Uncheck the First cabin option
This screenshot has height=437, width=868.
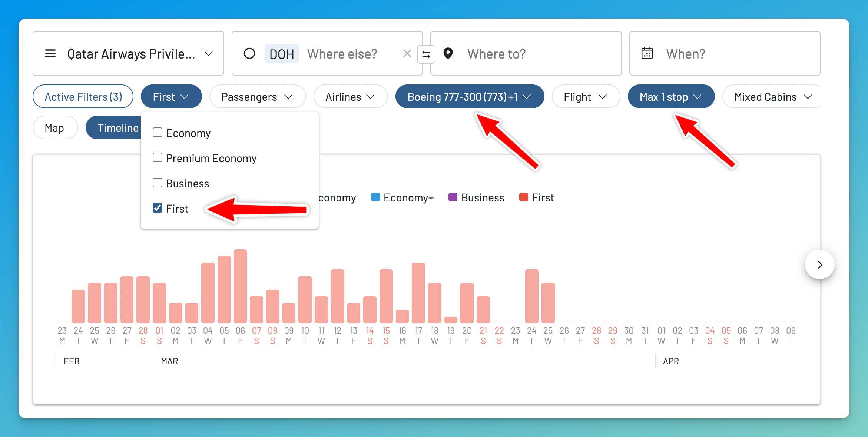157,208
